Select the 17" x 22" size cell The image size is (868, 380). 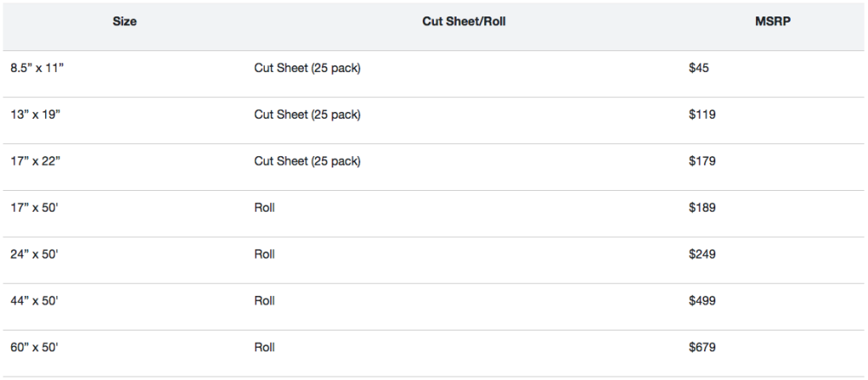coord(36,161)
